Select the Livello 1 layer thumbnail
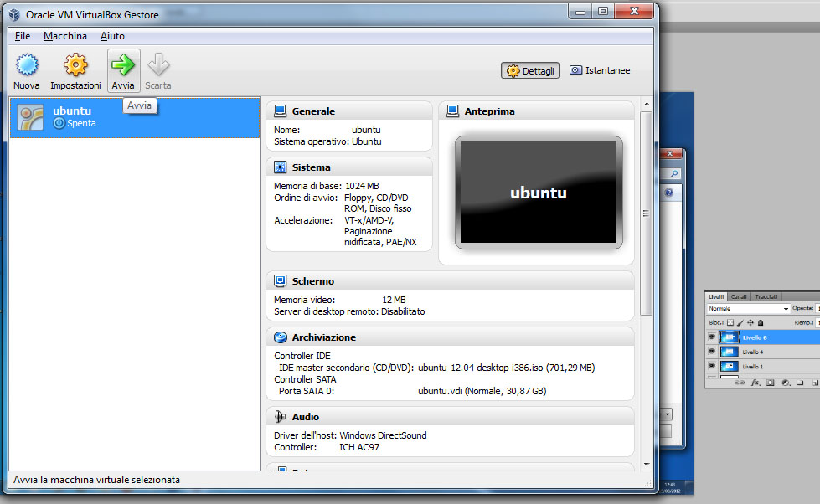The width and height of the screenshot is (820, 504). click(729, 366)
